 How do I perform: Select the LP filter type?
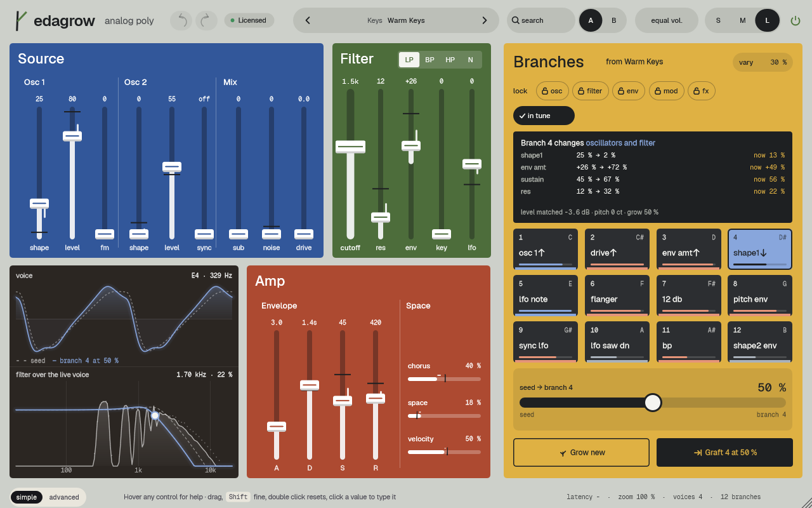tap(409, 60)
